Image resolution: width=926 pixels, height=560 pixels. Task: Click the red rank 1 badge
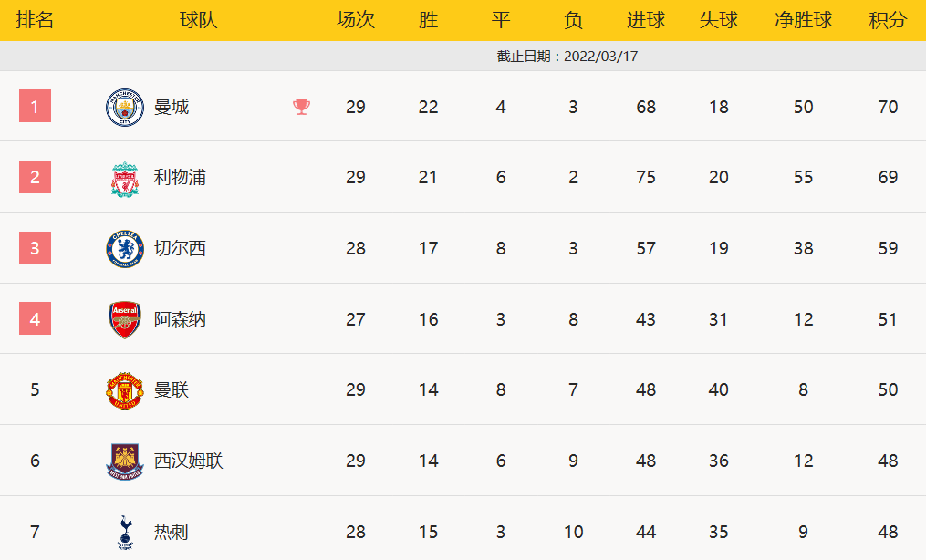[x=35, y=107]
